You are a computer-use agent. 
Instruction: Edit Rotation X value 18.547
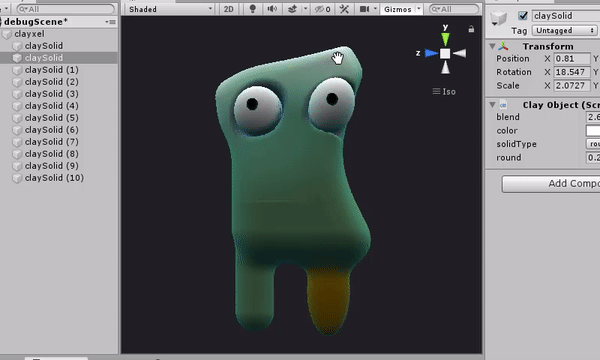[572, 72]
